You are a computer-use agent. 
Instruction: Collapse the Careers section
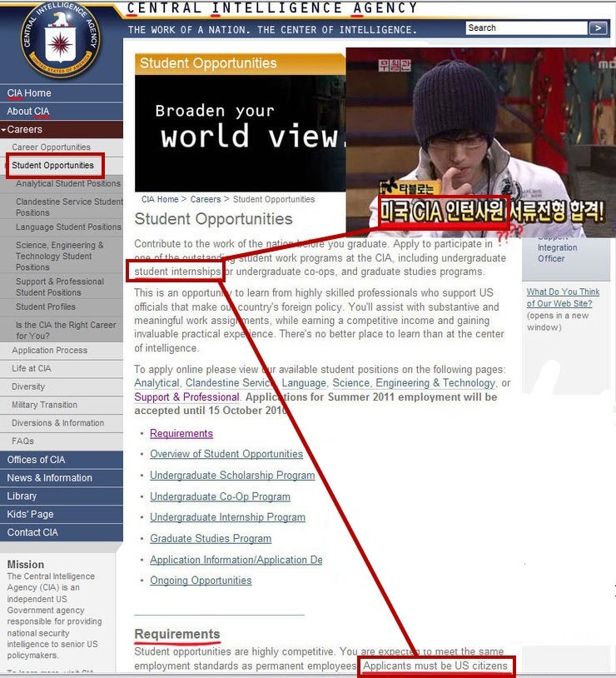(x=62, y=129)
